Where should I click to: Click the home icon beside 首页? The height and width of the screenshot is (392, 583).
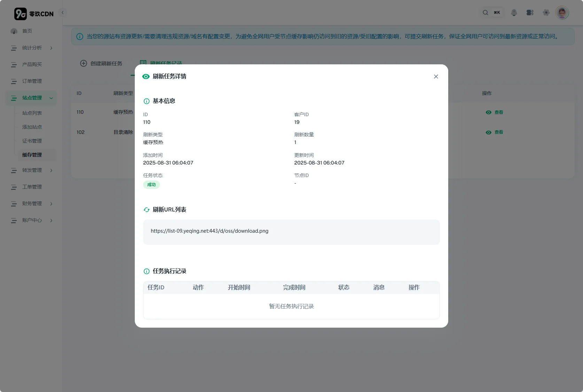coord(14,31)
